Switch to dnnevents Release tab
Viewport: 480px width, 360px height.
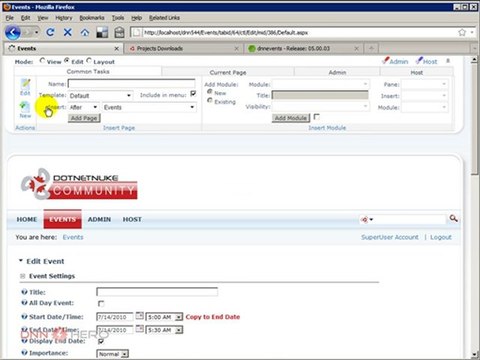(303, 49)
